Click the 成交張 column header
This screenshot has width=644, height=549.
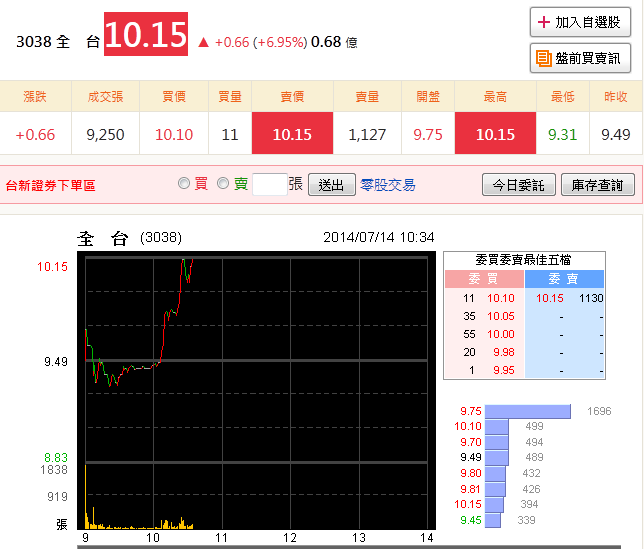pyautogui.click(x=106, y=96)
